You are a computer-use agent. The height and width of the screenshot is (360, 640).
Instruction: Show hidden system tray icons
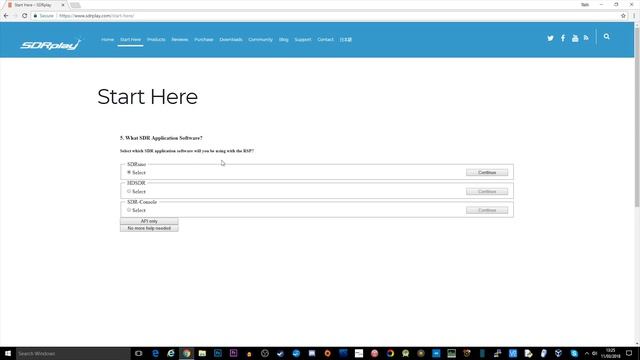pos(587,353)
